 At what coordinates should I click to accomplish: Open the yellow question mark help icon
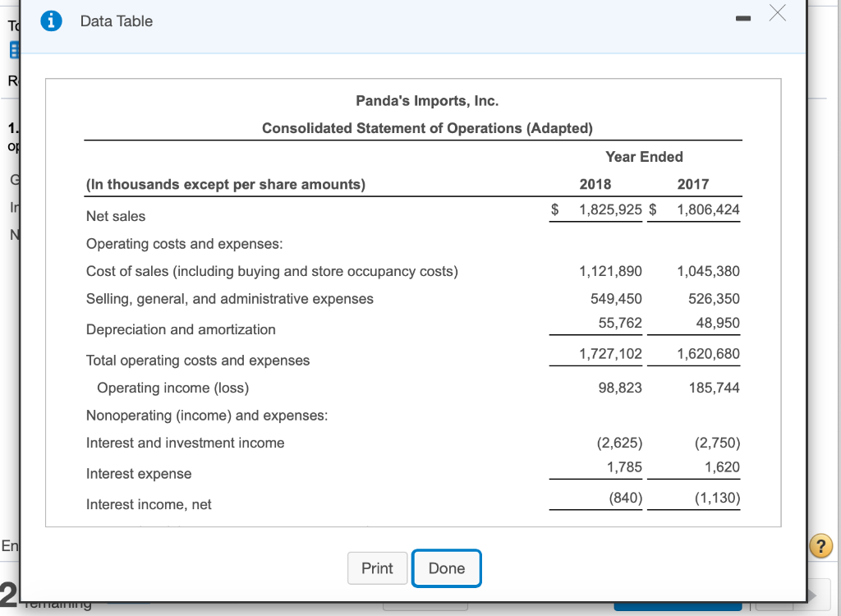tap(820, 545)
